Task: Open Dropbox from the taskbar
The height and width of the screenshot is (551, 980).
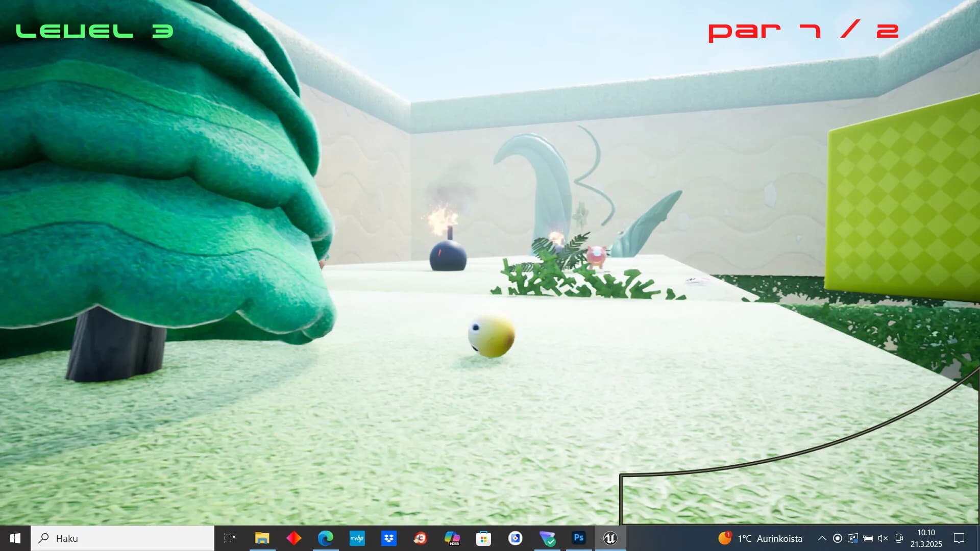Action: [x=389, y=538]
